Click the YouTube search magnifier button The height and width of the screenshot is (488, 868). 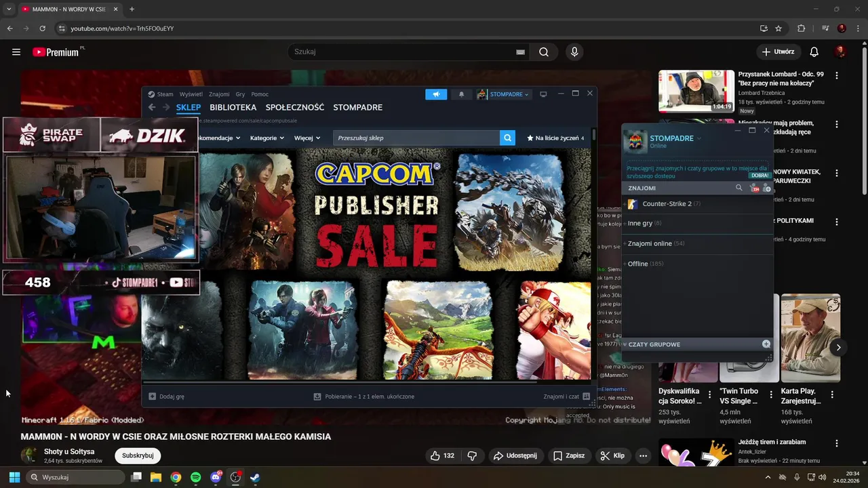tap(544, 52)
